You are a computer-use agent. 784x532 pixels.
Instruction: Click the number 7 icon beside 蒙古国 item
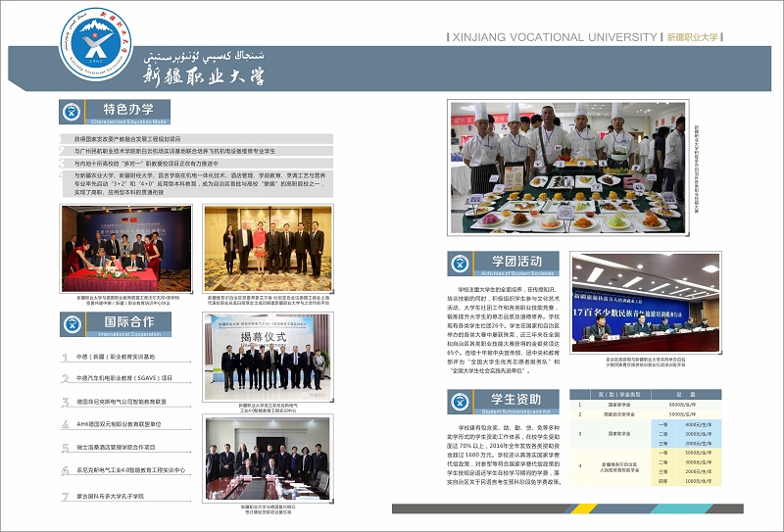point(65,497)
